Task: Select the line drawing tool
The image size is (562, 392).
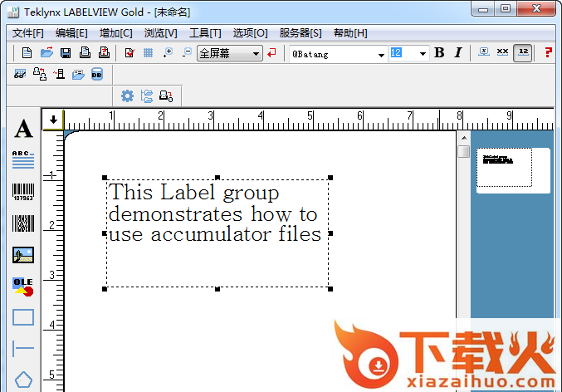Action: point(23,348)
